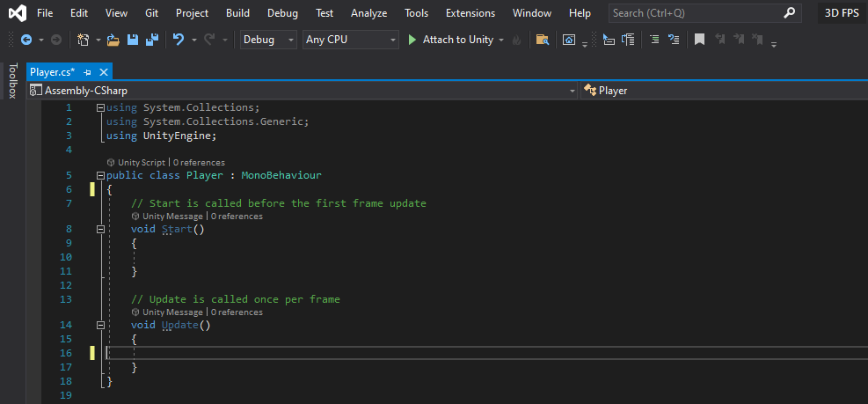Open the Debug configuration dropdown
This screenshot has height=404, width=868.
click(268, 40)
